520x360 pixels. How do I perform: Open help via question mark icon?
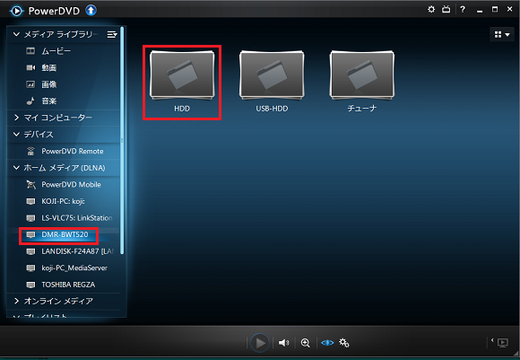462,9
